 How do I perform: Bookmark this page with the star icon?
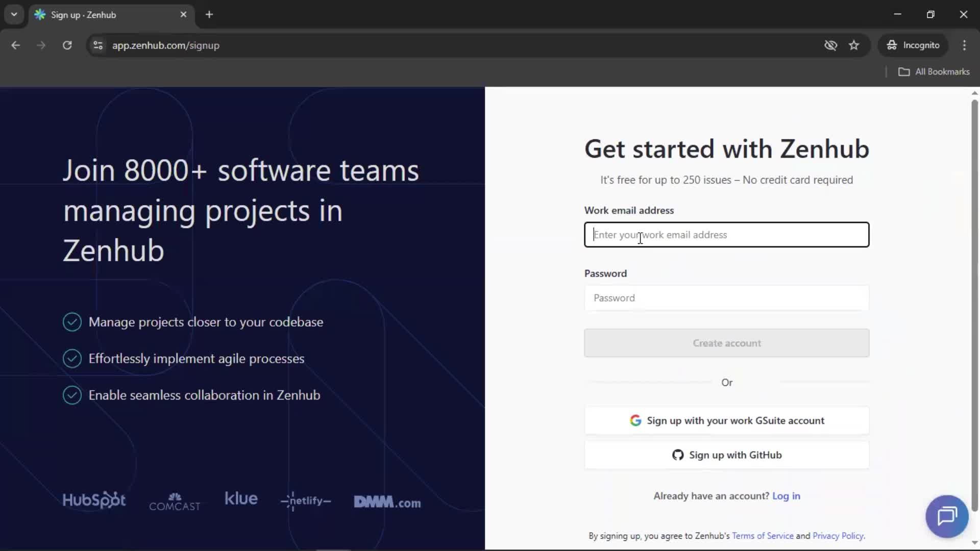(854, 45)
